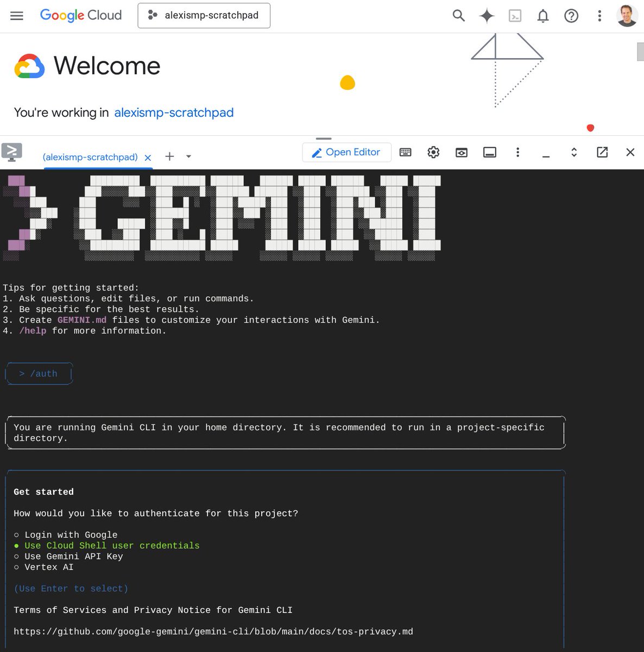Click the home directory warning message

[285, 432]
